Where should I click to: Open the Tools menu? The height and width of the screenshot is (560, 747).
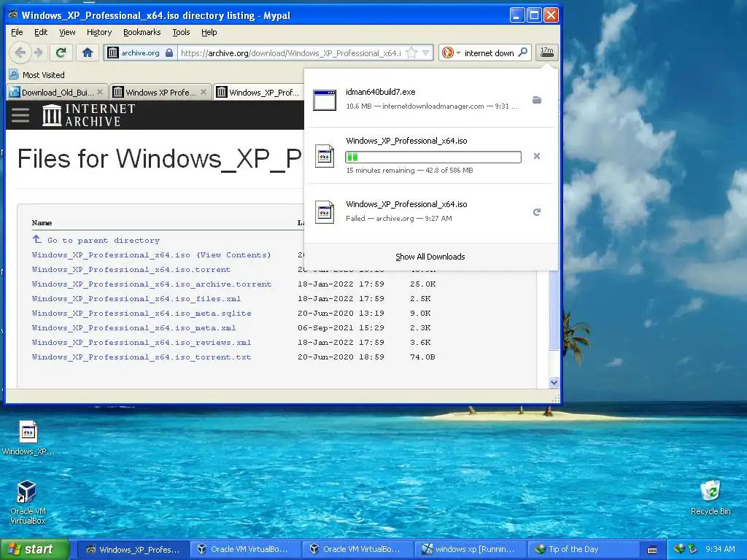point(181,32)
